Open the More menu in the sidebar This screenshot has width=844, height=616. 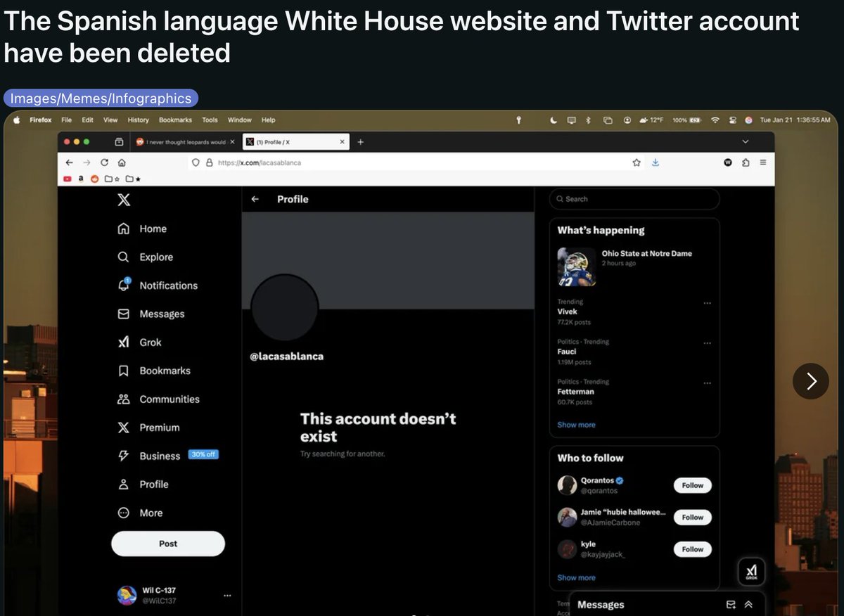tap(140, 513)
